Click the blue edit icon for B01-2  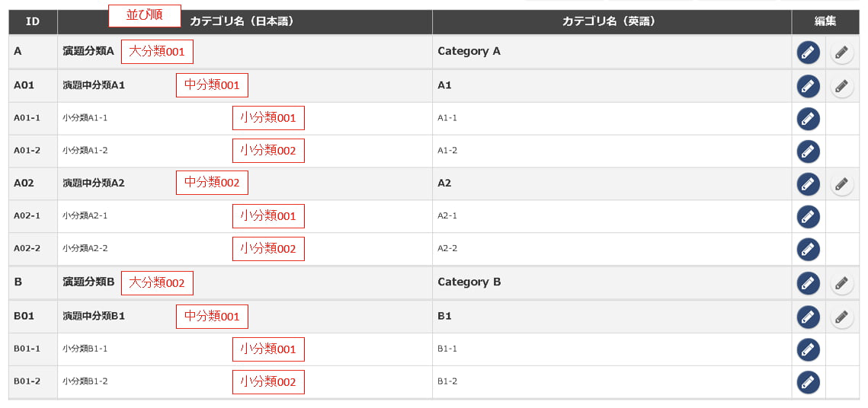(808, 381)
